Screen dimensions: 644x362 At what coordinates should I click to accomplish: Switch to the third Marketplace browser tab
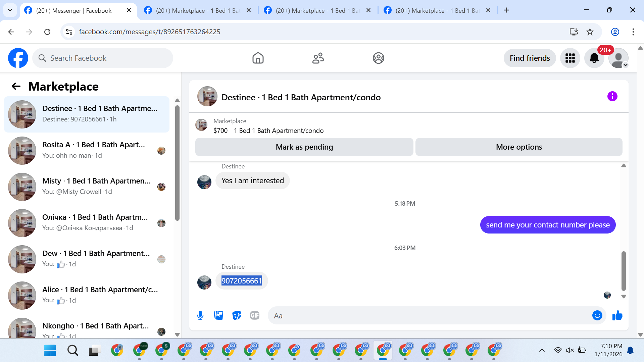[x=318, y=10]
